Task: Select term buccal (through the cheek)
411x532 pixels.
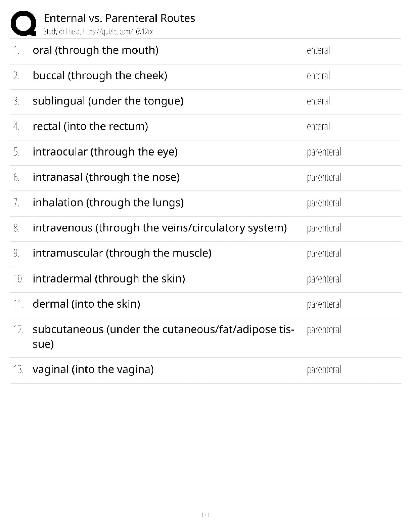Action: pos(100,76)
